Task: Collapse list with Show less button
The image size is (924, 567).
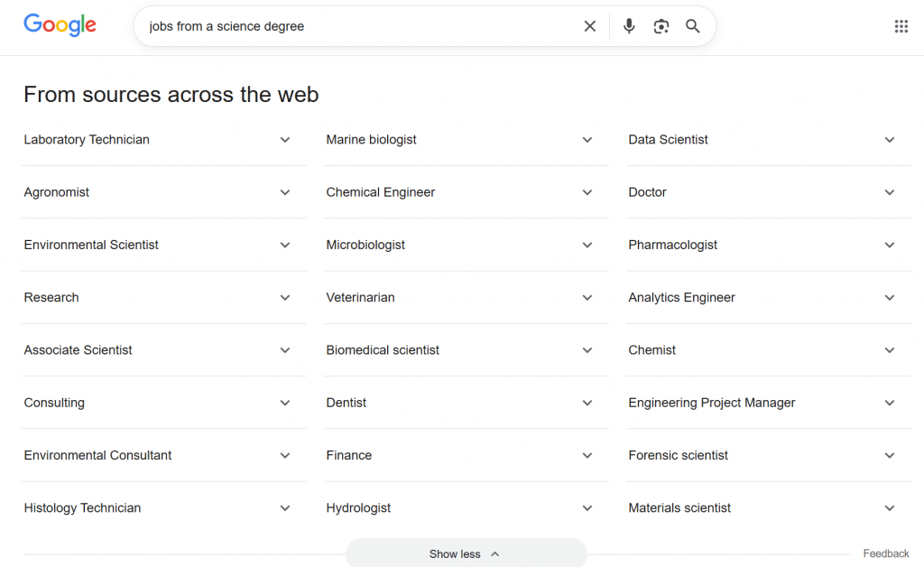Action: pyautogui.click(x=466, y=553)
